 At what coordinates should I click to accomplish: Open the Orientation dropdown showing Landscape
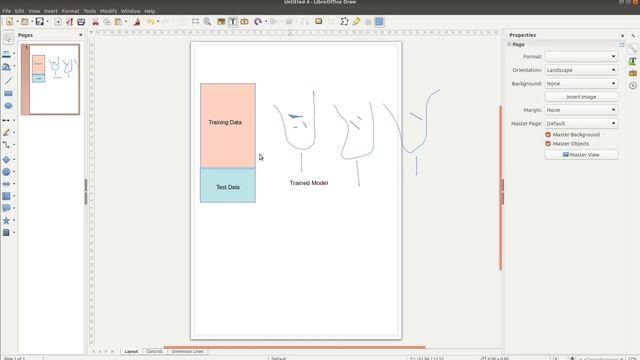point(581,70)
